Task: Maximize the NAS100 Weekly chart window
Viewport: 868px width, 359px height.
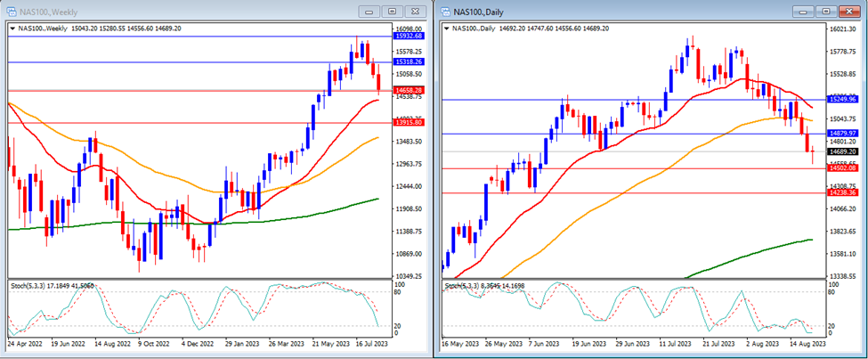Action: [392, 11]
